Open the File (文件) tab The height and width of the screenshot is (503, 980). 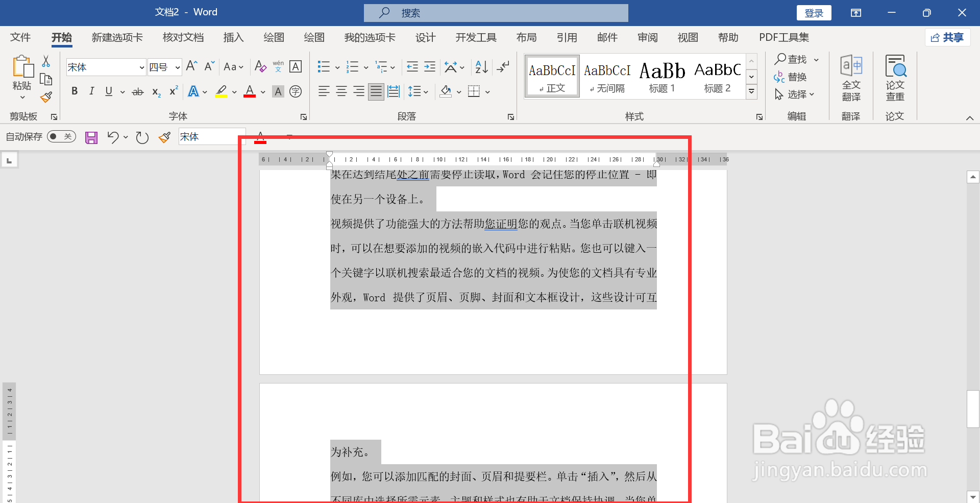pyautogui.click(x=20, y=37)
